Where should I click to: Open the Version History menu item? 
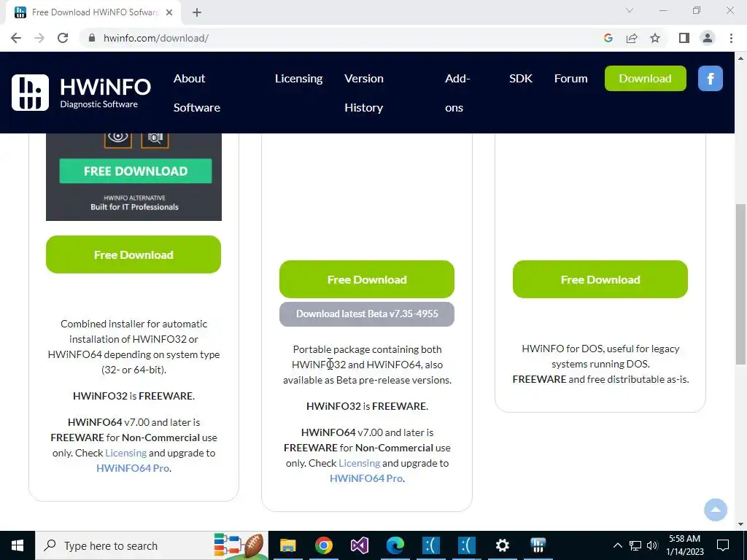pyautogui.click(x=364, y=93)
